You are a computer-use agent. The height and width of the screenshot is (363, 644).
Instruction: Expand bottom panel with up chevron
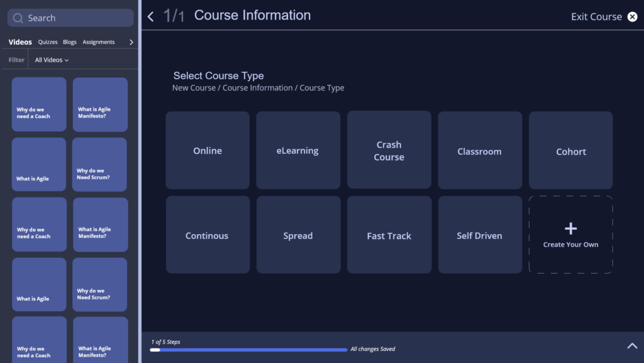click(632, 346)
